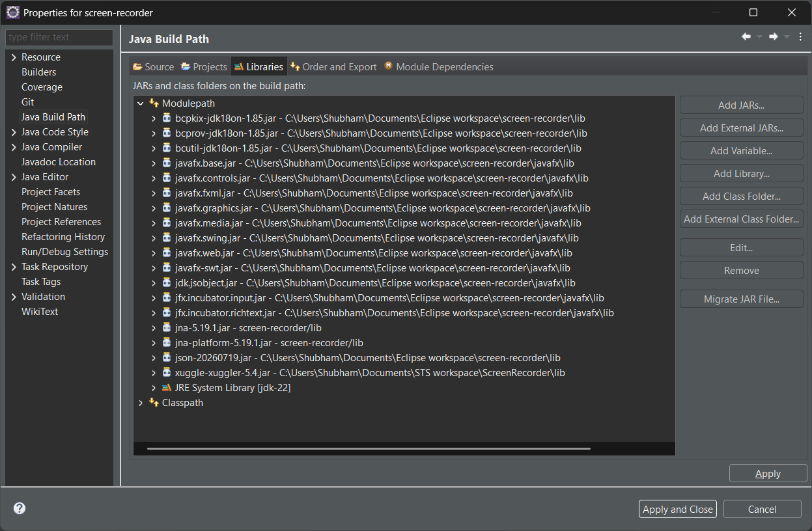This screenshot has height=531, width=812.
Task: Click the JRE System Library icon
Action: coord(167,388)
